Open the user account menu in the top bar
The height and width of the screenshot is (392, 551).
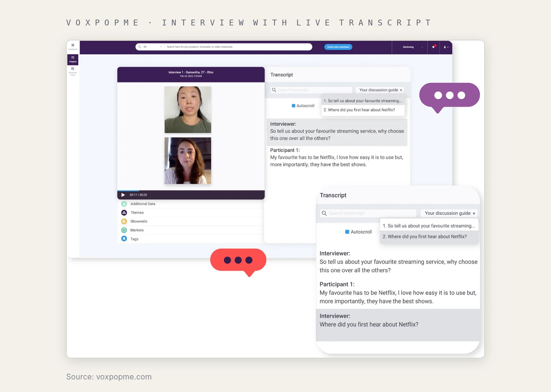tap(446, 47)
